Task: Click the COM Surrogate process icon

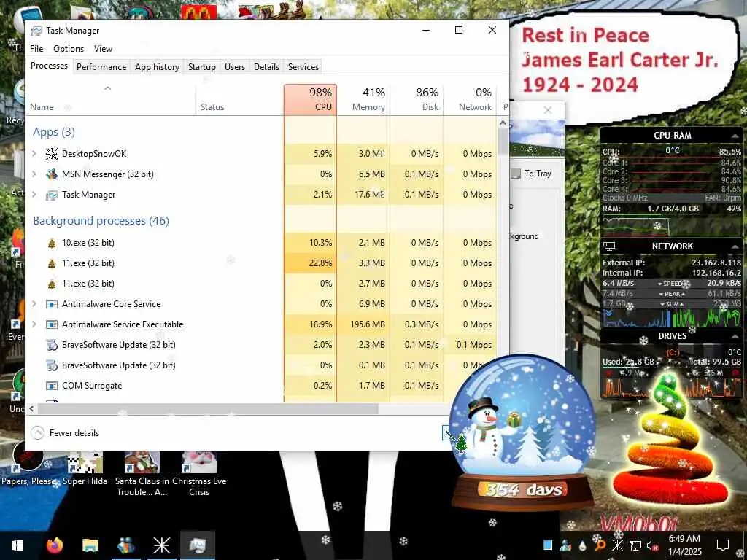Action: pos(52,386)
